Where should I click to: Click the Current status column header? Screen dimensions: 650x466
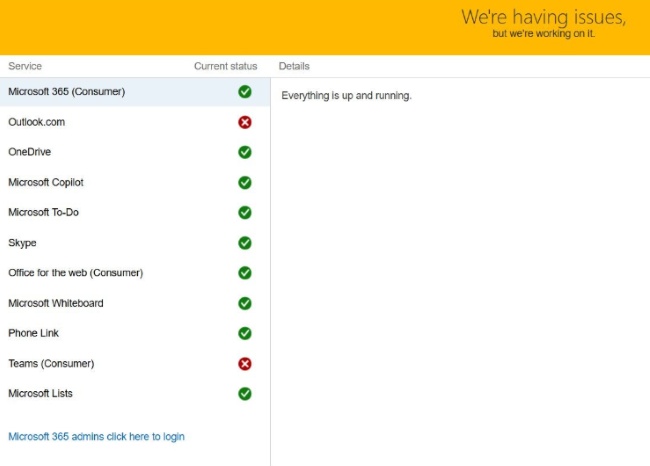click(225, 66)
